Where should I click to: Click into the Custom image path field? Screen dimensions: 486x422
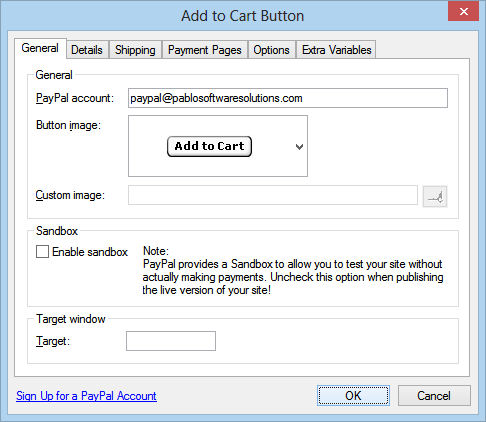(x=273, y=195)
